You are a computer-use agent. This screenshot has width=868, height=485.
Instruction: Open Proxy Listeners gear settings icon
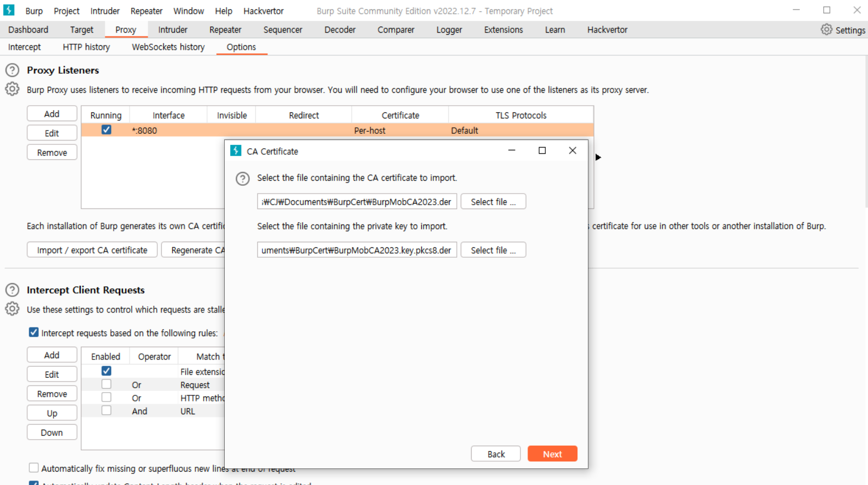click(12, 89)
